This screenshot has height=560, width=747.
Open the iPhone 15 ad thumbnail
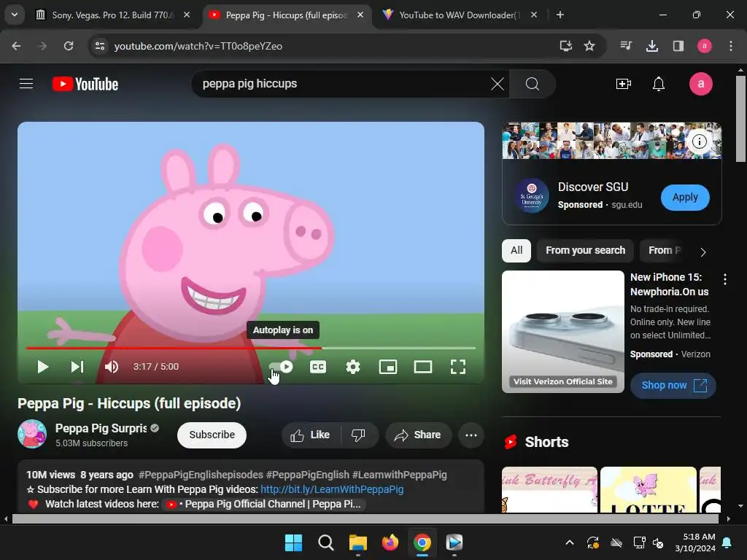[562, 332]
